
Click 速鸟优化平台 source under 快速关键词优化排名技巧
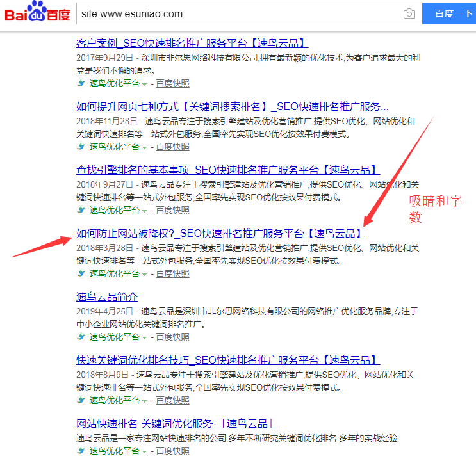pyautogui.click(x=115, y=401)
